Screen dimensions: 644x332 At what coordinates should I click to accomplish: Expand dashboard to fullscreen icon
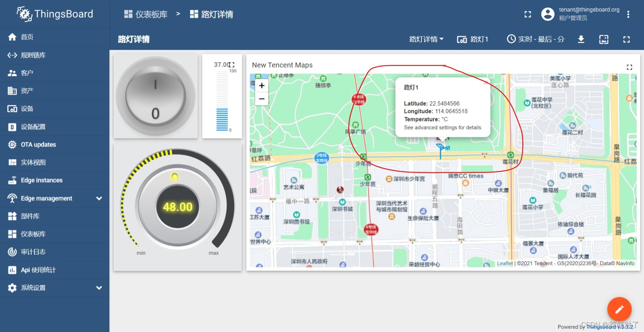(626, 39)
